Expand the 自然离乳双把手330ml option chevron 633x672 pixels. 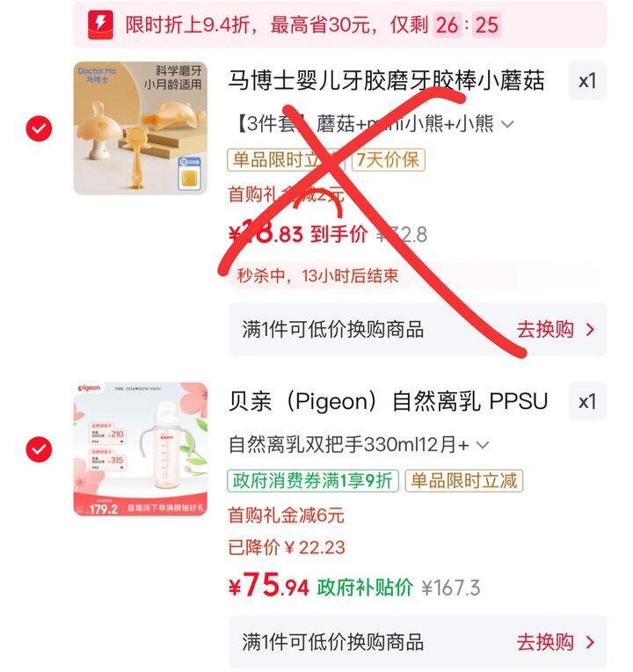(x=483, y=445)
